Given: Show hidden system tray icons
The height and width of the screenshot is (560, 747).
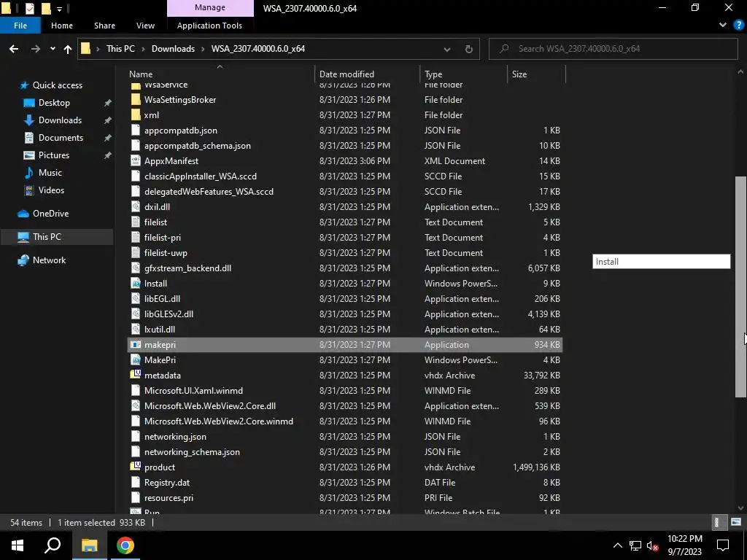Looking at the screenshot, I should click(617, 545).
